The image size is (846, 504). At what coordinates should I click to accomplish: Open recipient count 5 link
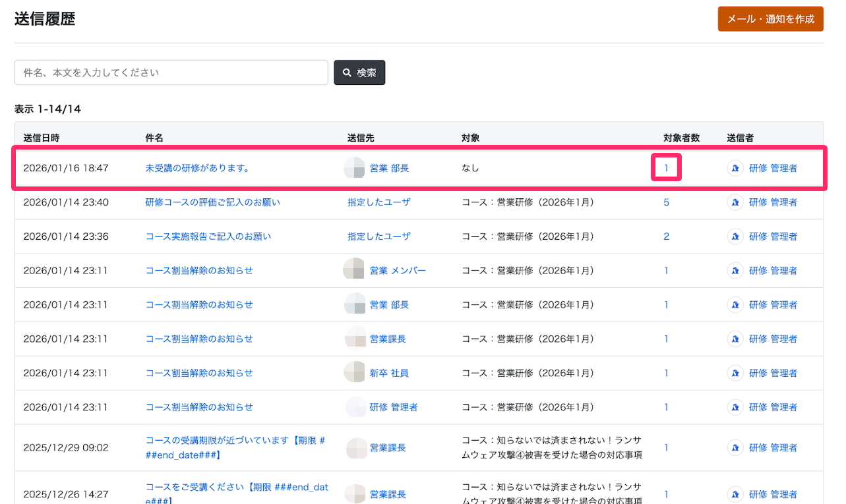666,202
